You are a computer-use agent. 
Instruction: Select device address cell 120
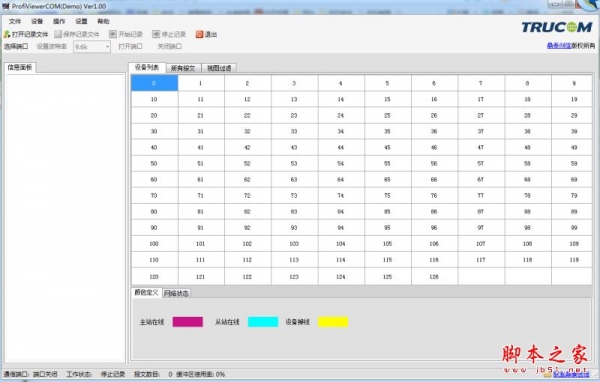(155, 276)
